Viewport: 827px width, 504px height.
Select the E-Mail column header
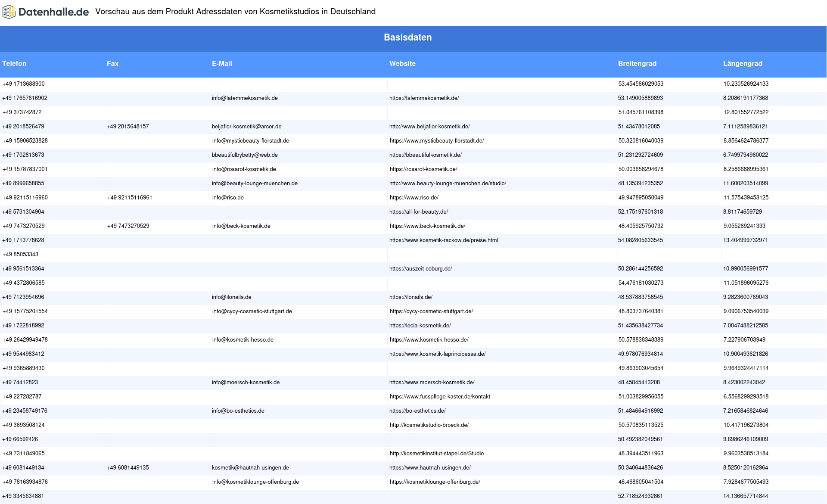point(222,63)
